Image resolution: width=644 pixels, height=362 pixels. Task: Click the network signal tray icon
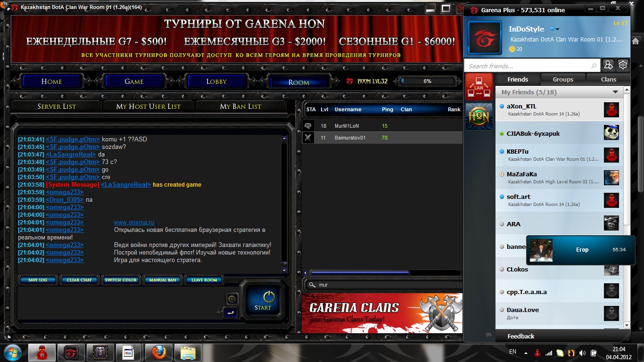548,353
